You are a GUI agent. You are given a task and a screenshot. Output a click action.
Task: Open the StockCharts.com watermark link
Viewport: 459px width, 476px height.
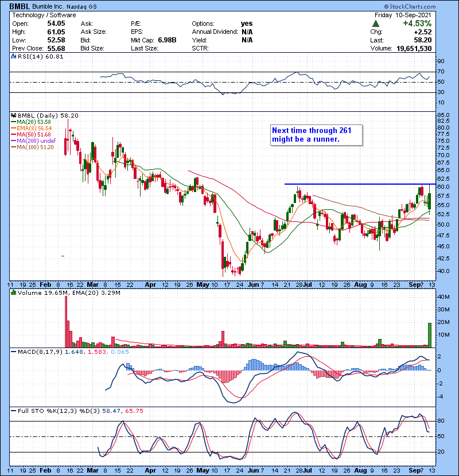click(x=410, y=6)
